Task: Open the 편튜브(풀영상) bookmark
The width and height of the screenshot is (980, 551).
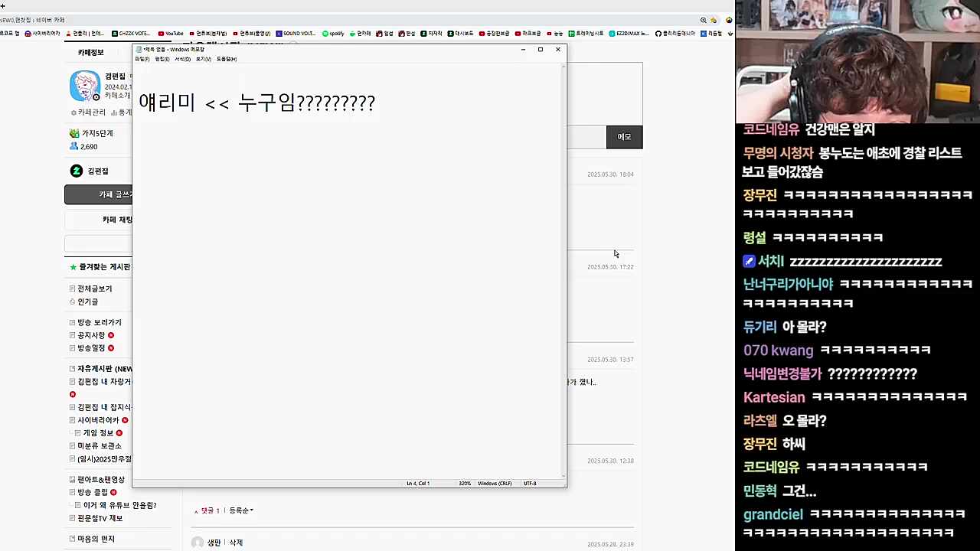Action: (252, 34)
